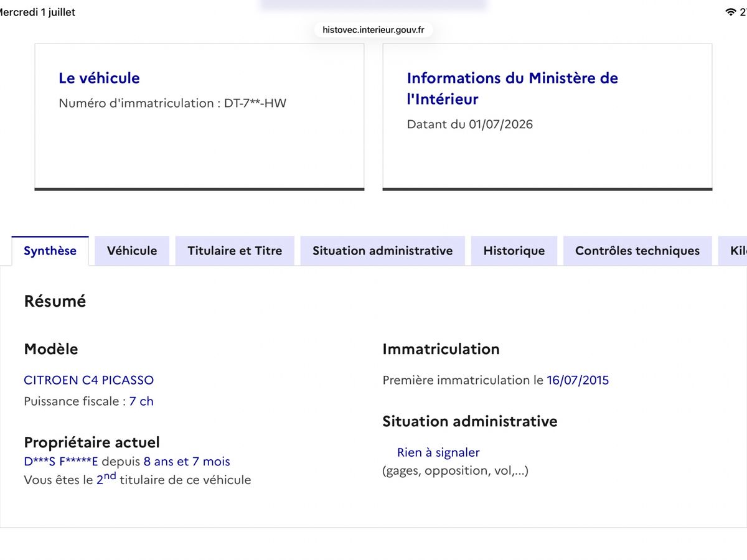Click the 8 ans et 7 mois duration
Image resolution: width=747 pixels, height=560 pixels.
pos(187,462)
